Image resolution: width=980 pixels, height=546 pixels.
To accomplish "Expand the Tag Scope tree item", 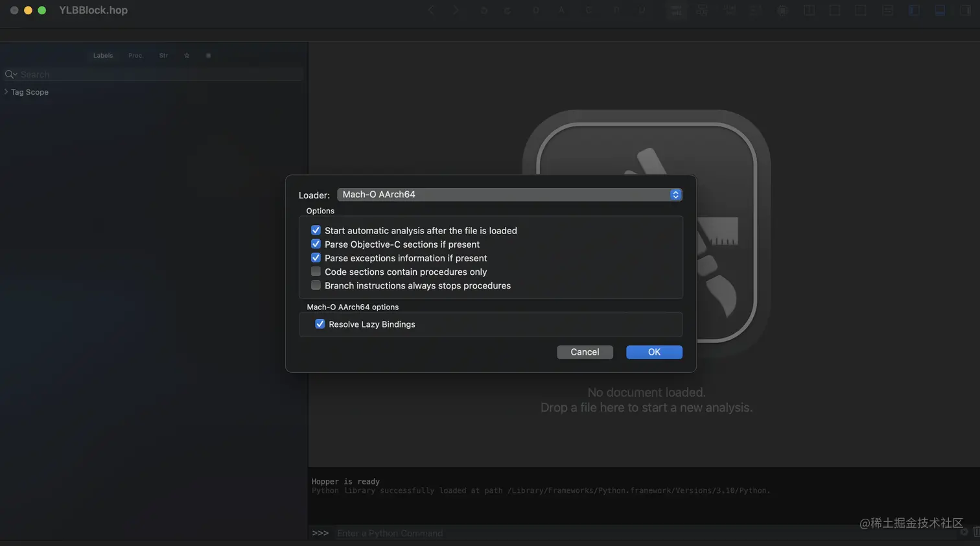I will point(6,92).
